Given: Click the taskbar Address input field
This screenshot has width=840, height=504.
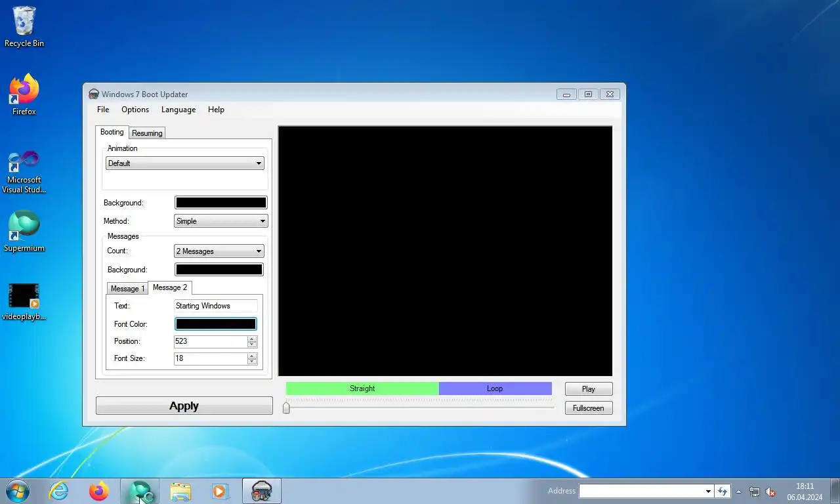Looking at the screenshot, I should point(641,491).
